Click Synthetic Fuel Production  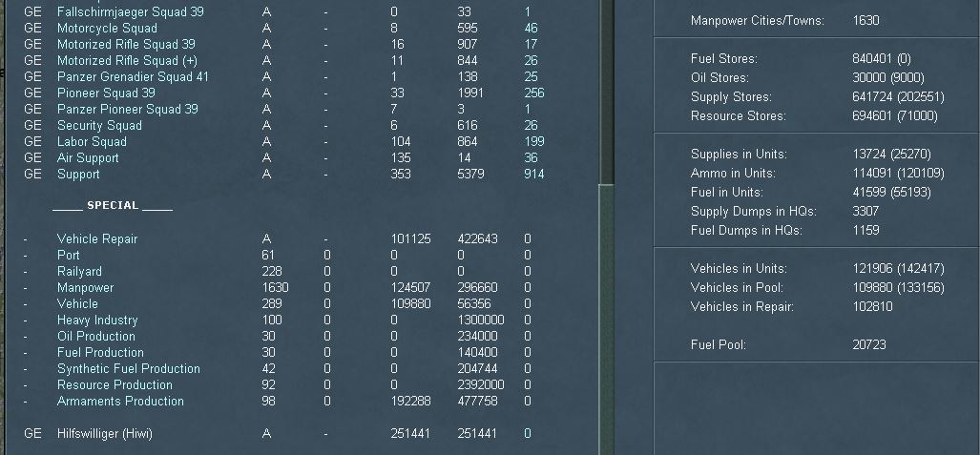click(x=128, y=369)
